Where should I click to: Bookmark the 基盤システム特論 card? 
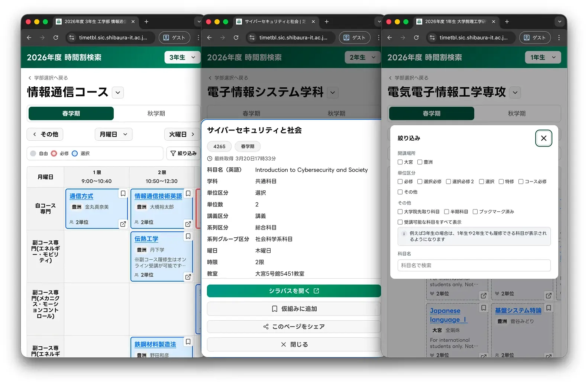549,308
